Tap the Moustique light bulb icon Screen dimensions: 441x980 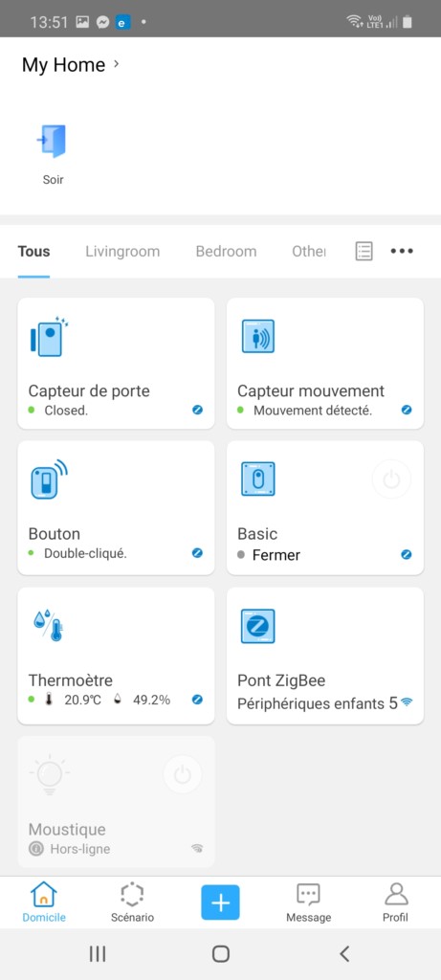tap(50, 775)
